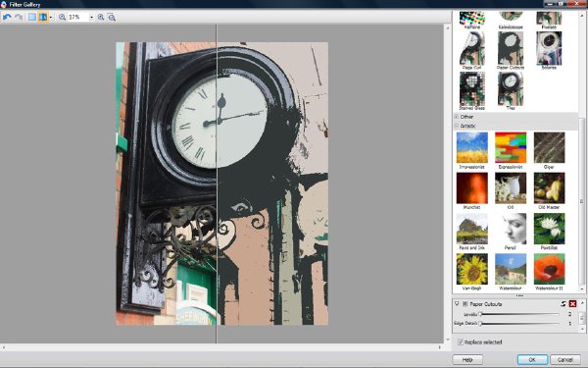Confirm the filter with OK
The height and width of the screenshot is (368, 588).
(x=532, y=360)
